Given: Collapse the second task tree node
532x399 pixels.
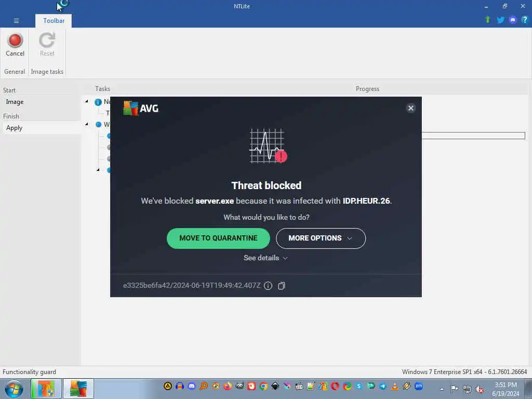Looking at the screenshot, I should [x=87, y=124].
